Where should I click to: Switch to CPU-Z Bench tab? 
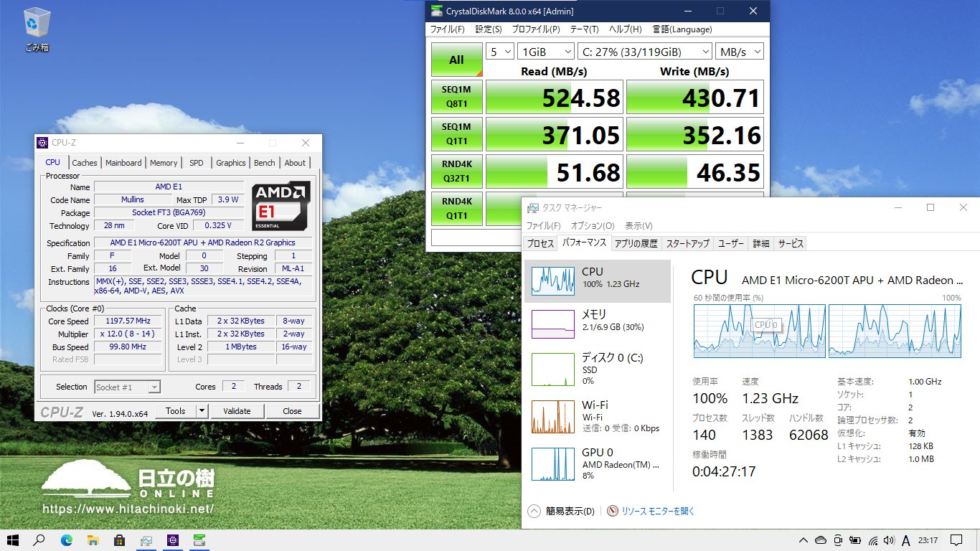(265, 163)
